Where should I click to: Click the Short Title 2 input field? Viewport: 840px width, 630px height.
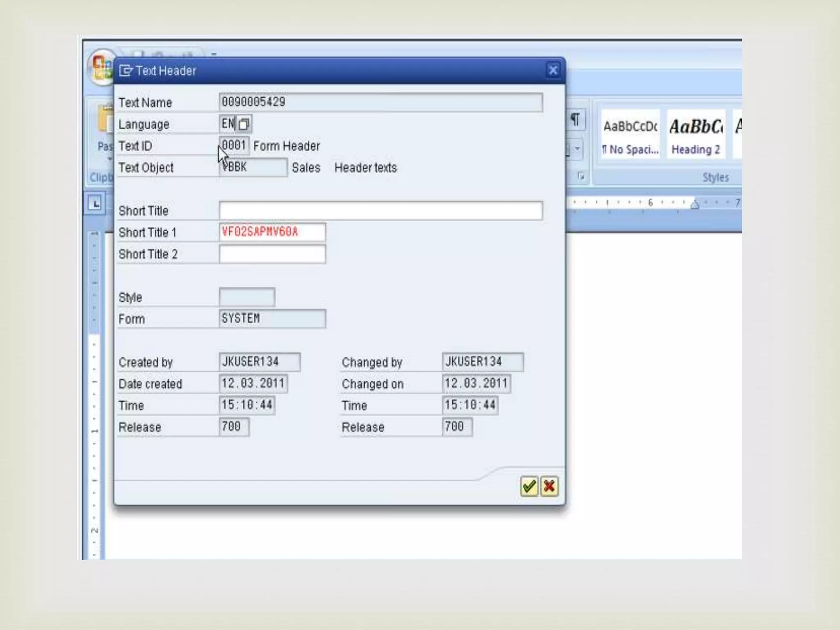pos(272,254)
